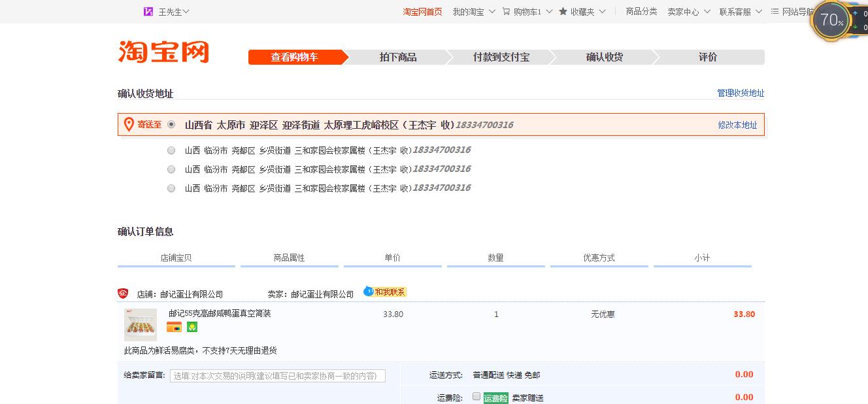
Task: Click the Taobao 淘宝网 logo
Action: click(163, 52)
